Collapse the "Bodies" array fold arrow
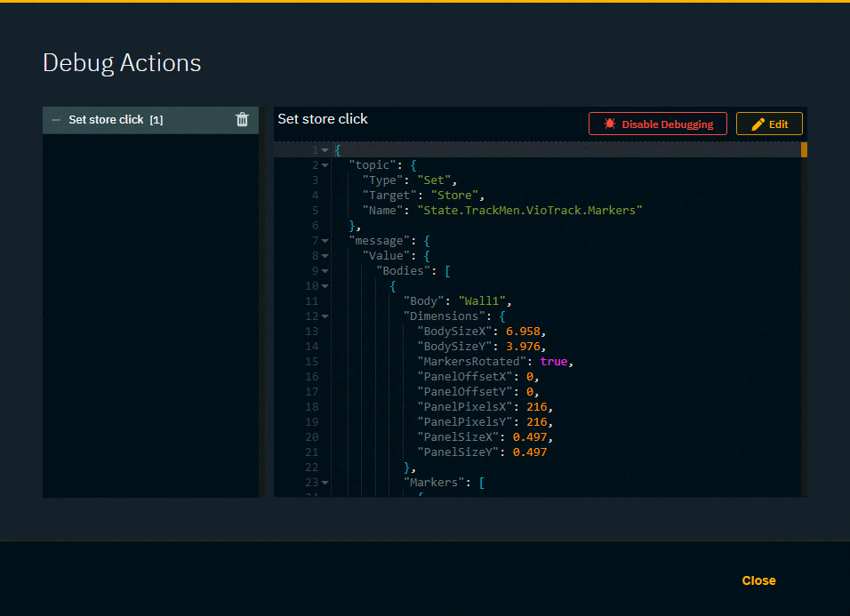Viewport: 850px width, 616px height. click(x=324, y=270)
